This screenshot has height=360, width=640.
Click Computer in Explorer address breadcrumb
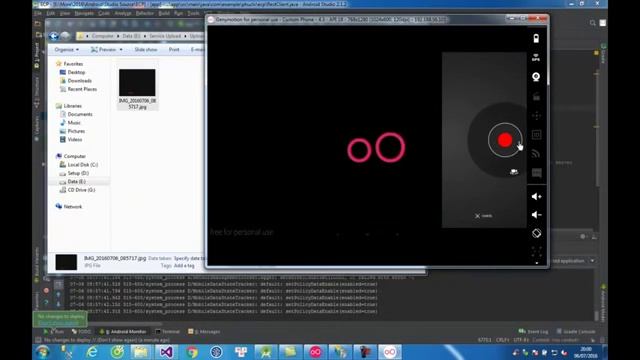click(x=102, y=36)
